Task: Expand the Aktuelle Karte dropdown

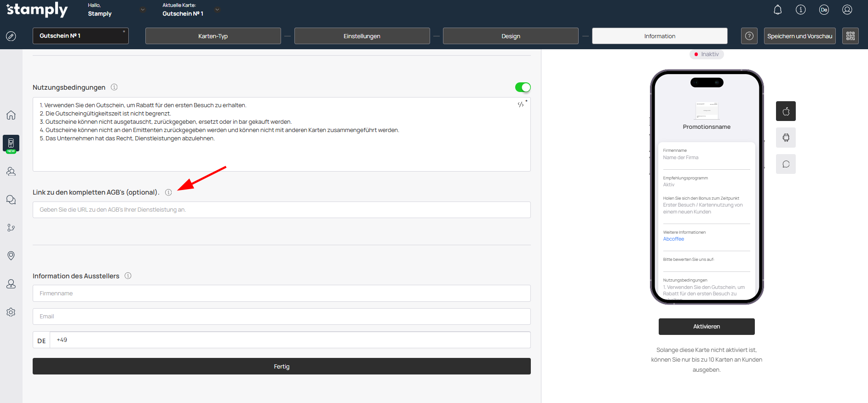Action: coord(217,10)
